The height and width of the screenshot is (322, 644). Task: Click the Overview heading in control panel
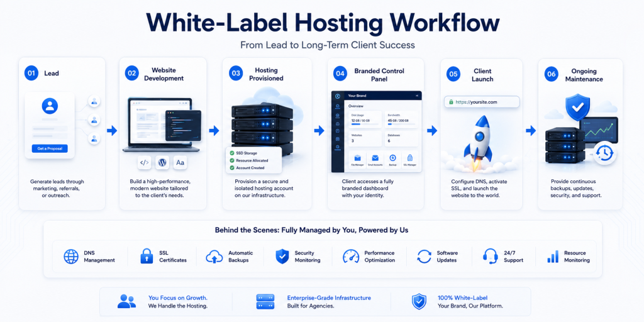click(x=356, y=106)
